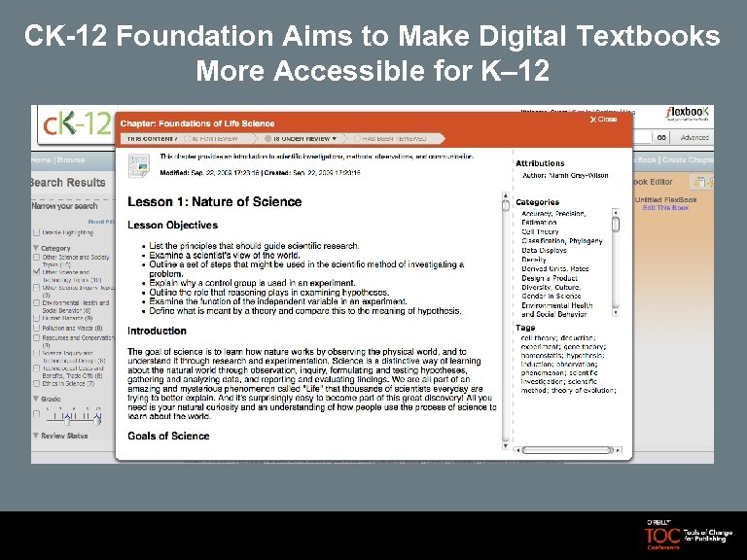Check the Pollution and Waste filter

pyautogui.click(x=36, y=328)
